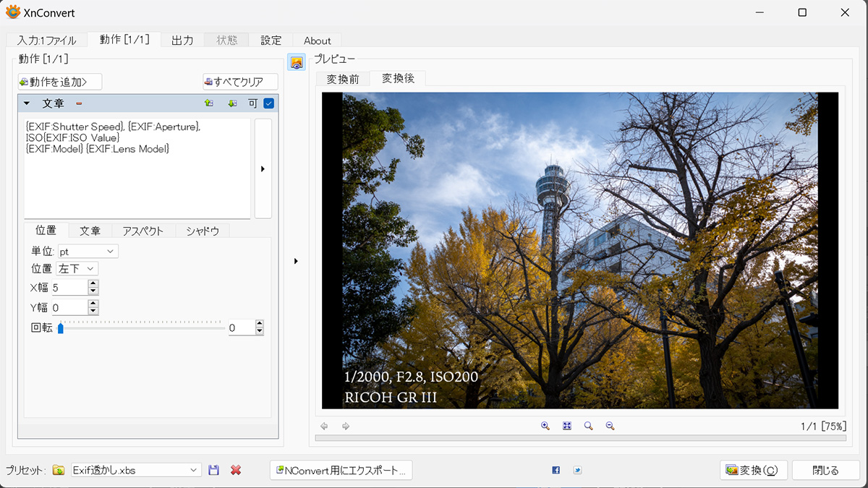Screen dimensions: 868x488
Task: Collapse the 文章 action section
Action: point(27,103)
